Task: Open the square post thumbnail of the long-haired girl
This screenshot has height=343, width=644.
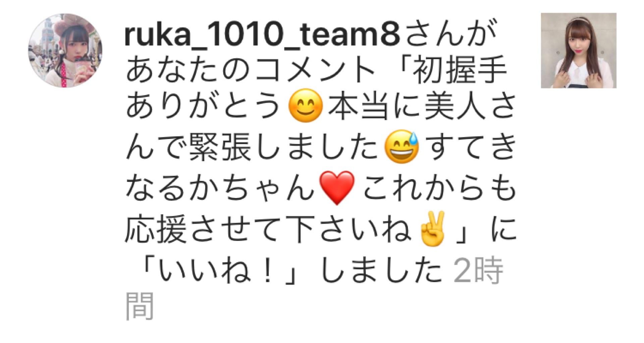Action: click(579, 51)
